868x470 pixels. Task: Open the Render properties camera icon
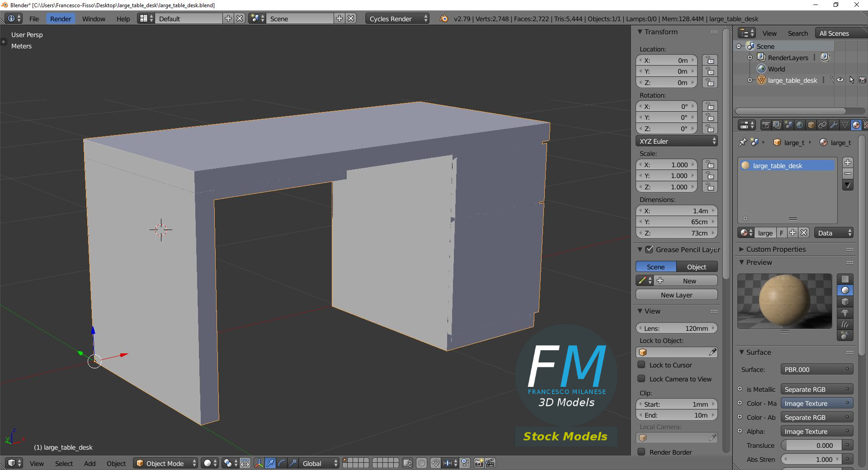coord(765,125)
